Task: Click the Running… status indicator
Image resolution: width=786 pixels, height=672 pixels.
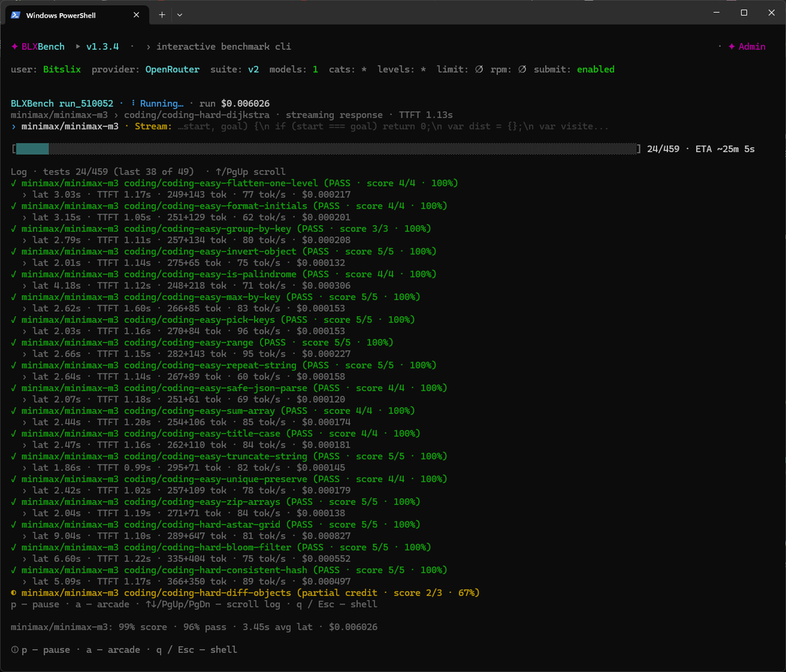Action: 157,103
